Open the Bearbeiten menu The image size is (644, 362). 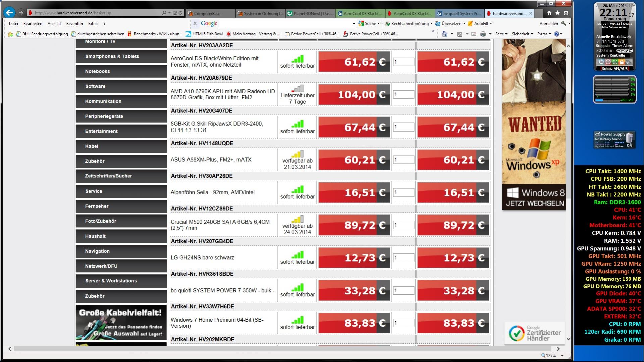tap(33, 24)
